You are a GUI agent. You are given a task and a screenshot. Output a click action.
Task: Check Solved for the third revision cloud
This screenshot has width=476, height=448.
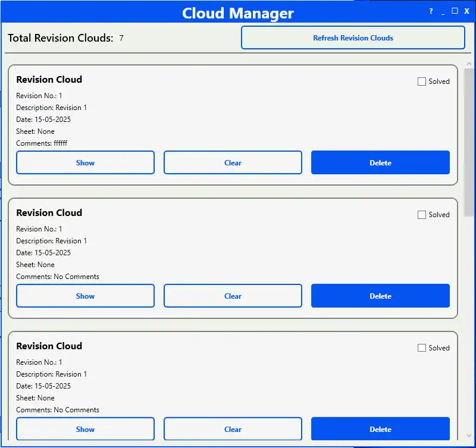(422, 348)
